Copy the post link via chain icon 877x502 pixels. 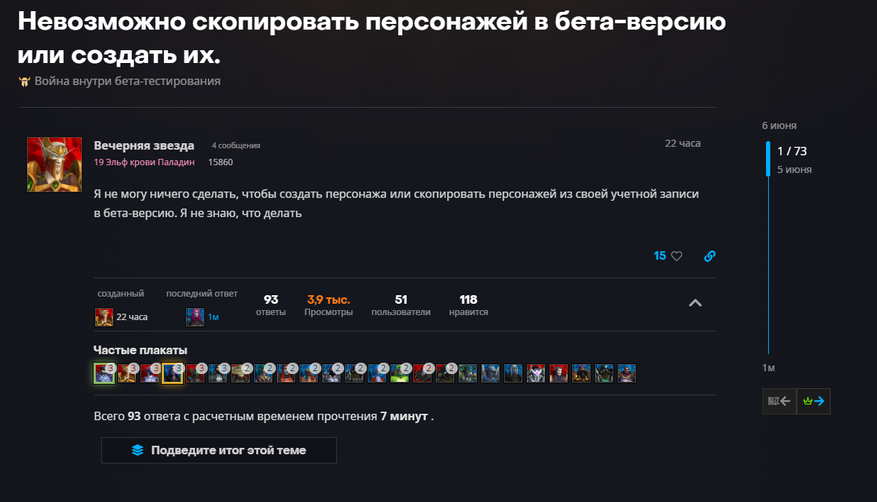(x=709, y=256)
